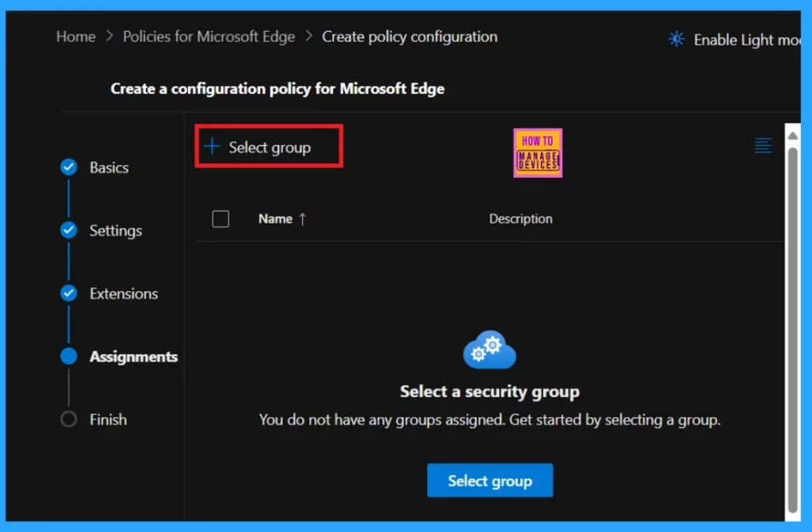Screen dimensions: 812x532
Task: Click the 'You do not have any groups assigned' text
Action: [489, 419]
